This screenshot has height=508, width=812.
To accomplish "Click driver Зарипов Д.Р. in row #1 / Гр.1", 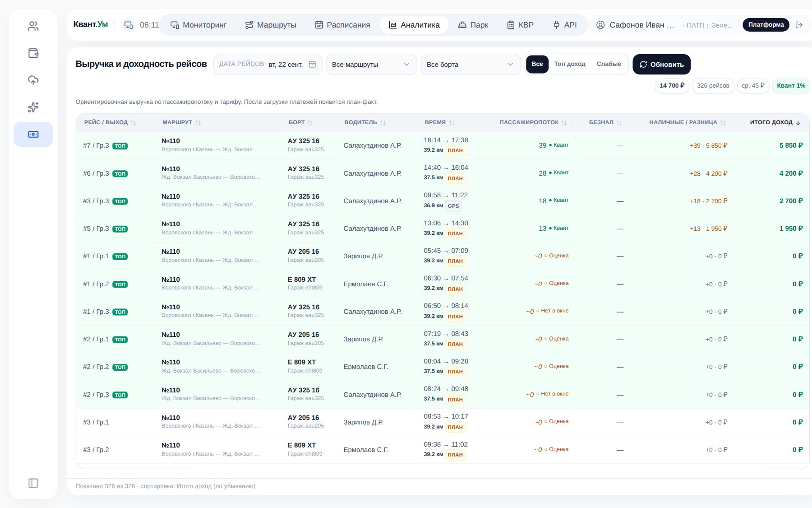I will [363, 256].
